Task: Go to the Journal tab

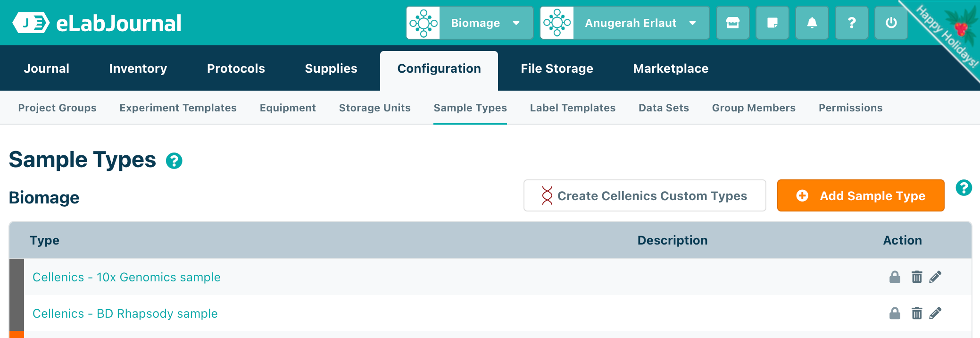Action: pyautogui.click(x=47, y=68)
